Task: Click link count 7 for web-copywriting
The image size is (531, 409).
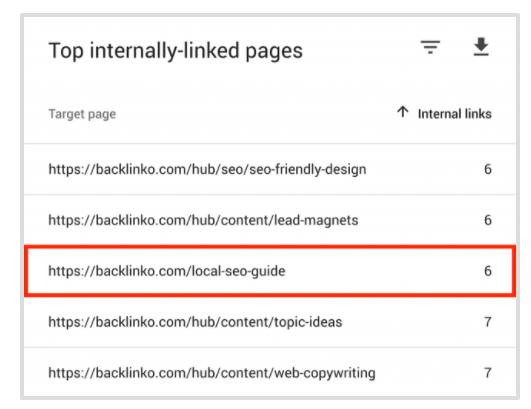Action: 488,372
